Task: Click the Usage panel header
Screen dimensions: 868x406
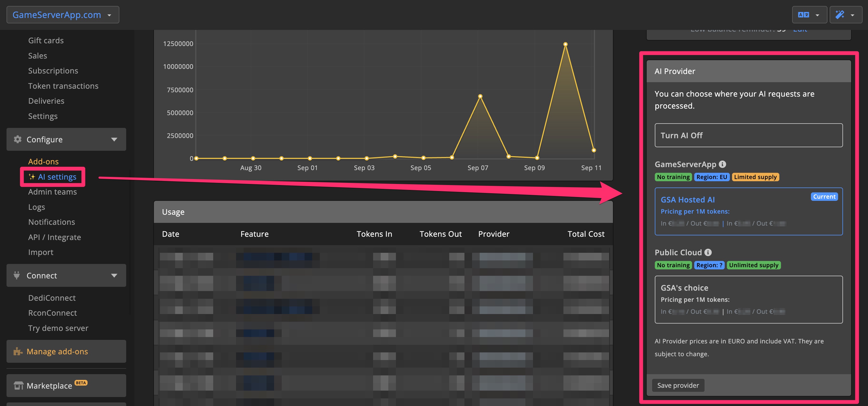Action: click(x=383, y=212)
